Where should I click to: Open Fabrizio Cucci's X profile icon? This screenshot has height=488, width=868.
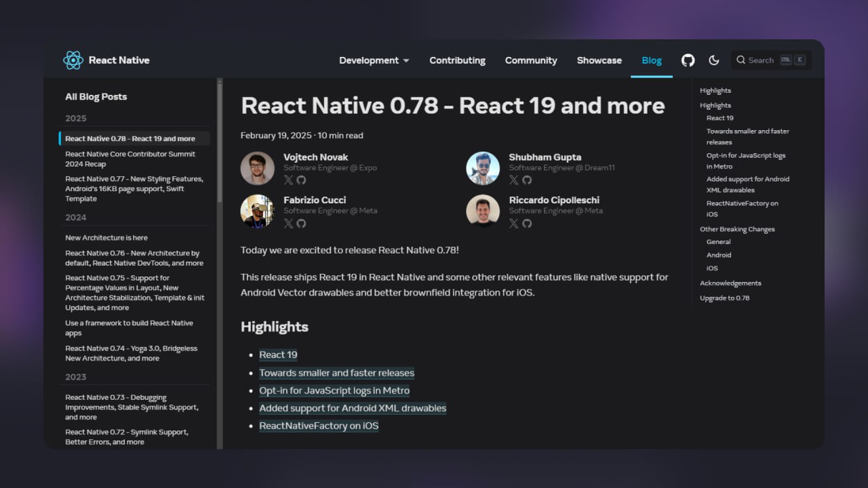[288, 223]
